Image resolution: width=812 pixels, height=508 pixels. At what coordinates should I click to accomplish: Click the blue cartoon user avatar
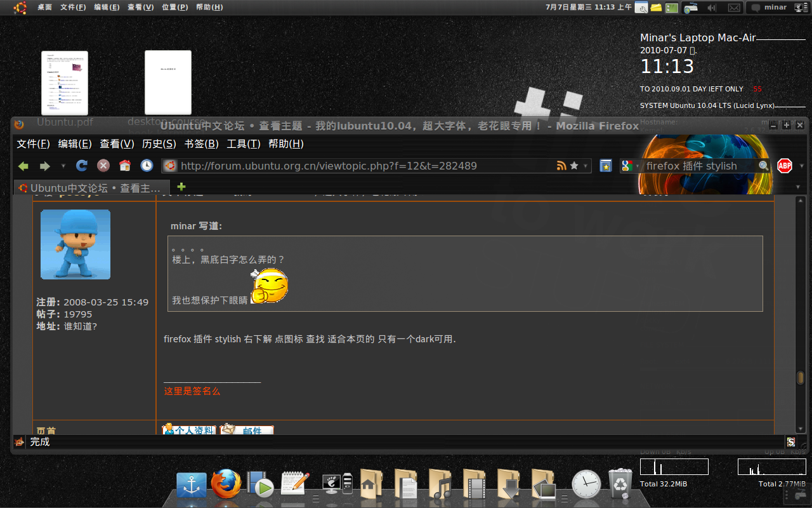click(75, 244)
